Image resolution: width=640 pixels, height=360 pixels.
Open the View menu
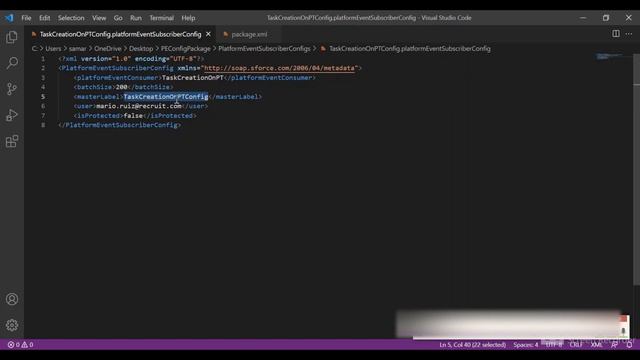[99, 18]
